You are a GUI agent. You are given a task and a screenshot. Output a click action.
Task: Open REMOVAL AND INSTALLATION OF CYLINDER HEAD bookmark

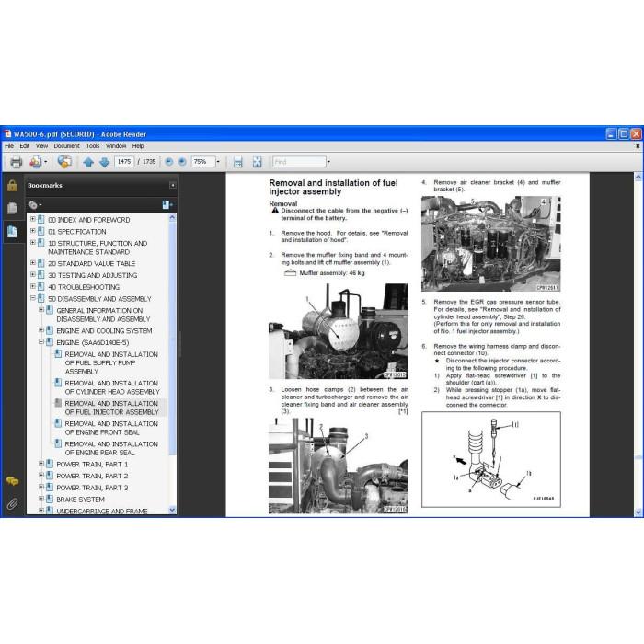(112, 387)
